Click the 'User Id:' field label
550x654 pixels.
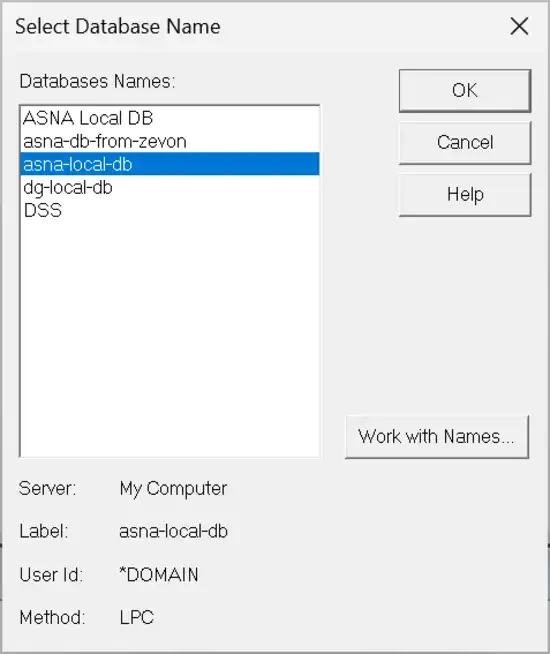tap(51, 575)
